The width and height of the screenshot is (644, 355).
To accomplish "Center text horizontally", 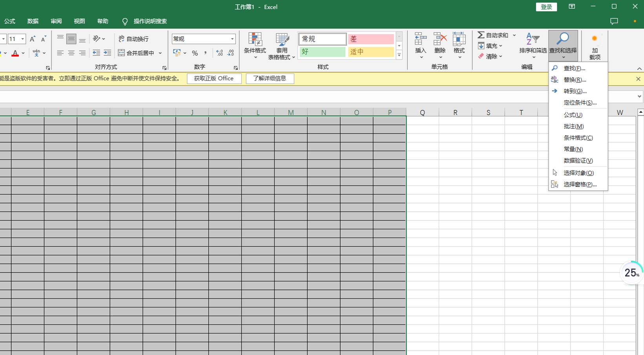I will 71,53.
